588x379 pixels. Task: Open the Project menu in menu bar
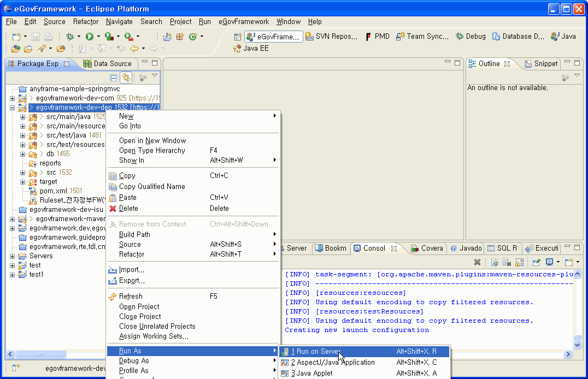pyautogui.click(x=180, y=22)
